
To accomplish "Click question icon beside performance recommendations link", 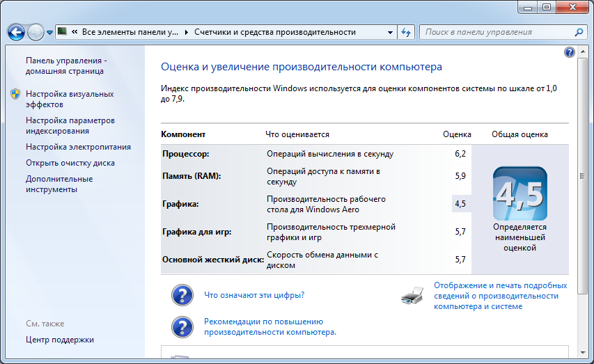I will [182, 326].
